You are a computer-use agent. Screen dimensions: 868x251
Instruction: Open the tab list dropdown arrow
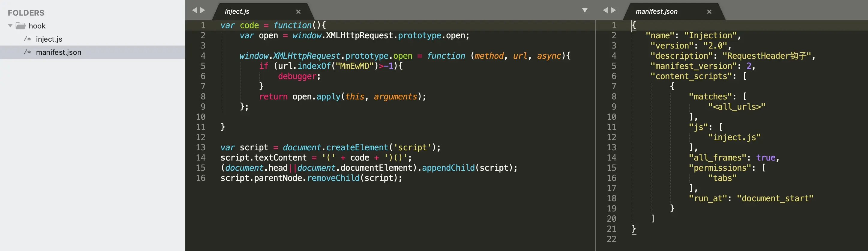[x=585, y=10]
